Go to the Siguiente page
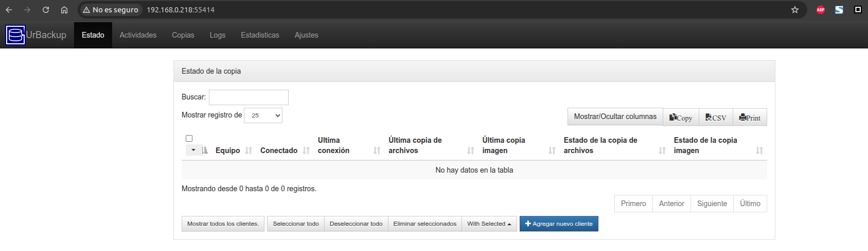The image size is (868, 251). 712,204
